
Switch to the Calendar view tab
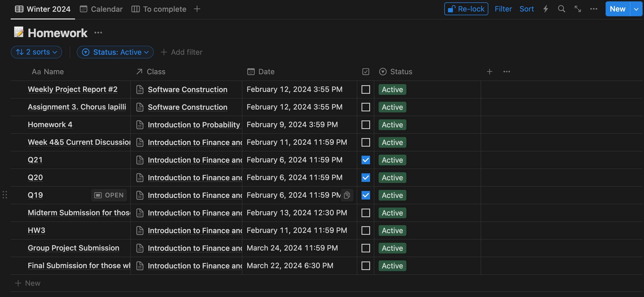point(101,9)
